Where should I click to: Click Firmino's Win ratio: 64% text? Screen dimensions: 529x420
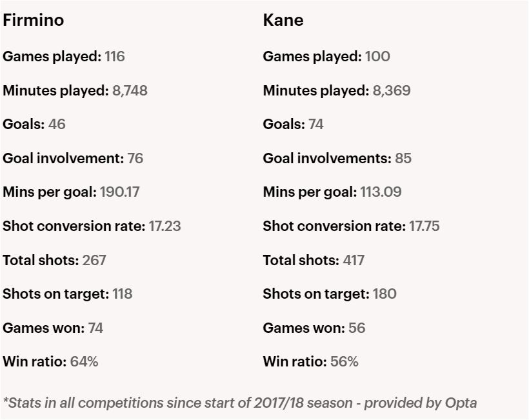pyautogui.click(x=50, y=362)
